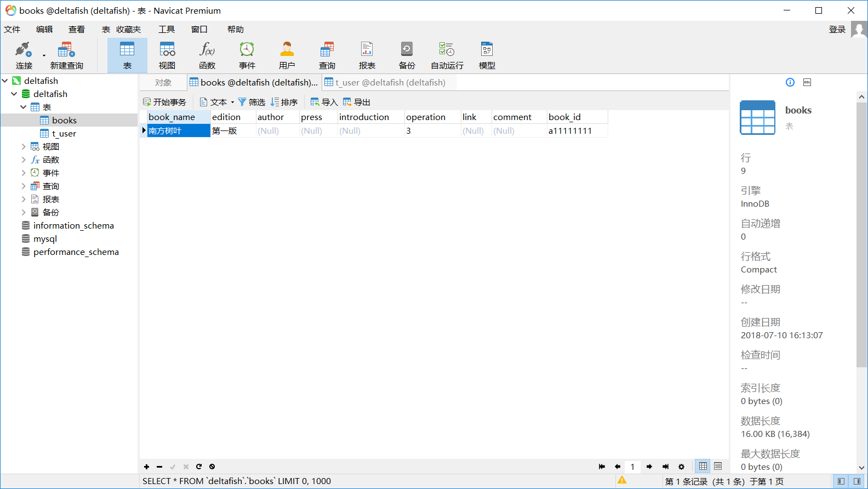Open the 函数 (Function) toolbar icon
The height and width of the screenshot is (489, 868).
click(207, 55)
